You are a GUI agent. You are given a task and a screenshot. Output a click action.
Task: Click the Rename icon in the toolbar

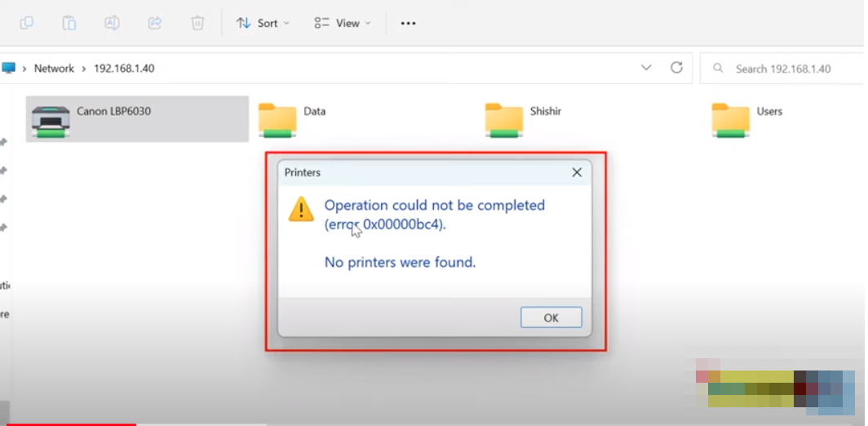112,23
